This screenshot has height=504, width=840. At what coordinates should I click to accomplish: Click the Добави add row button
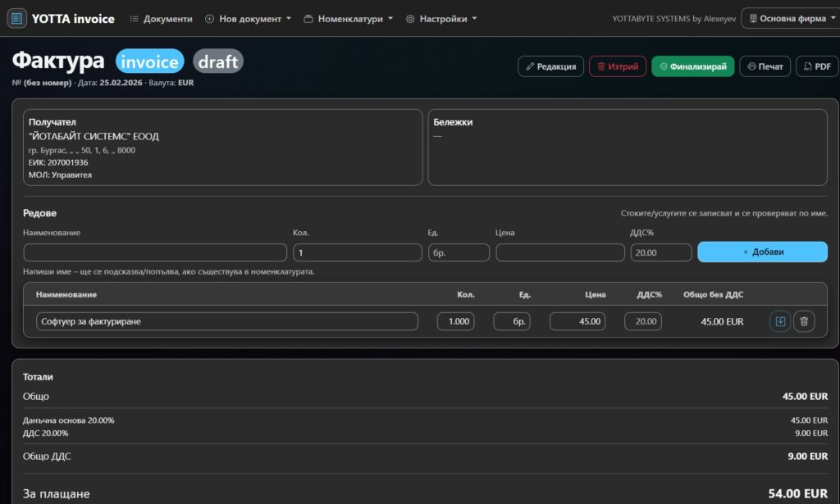coord(762,252)
